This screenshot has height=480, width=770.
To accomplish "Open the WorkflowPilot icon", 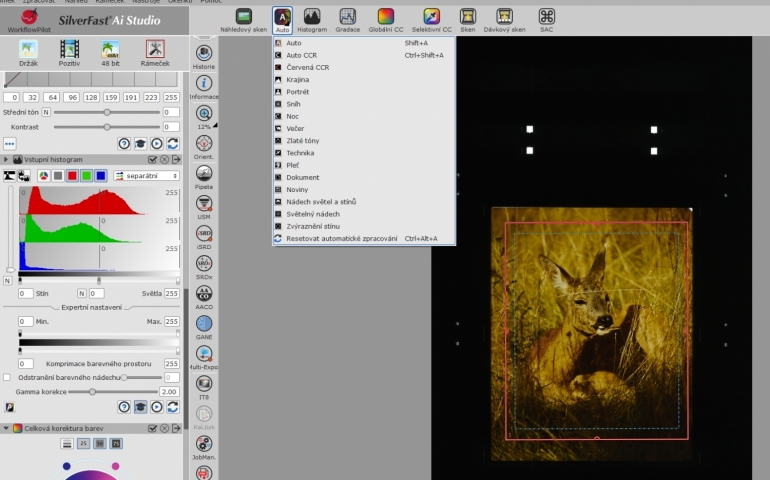I will pyautogui.click(x=28, y=17).
